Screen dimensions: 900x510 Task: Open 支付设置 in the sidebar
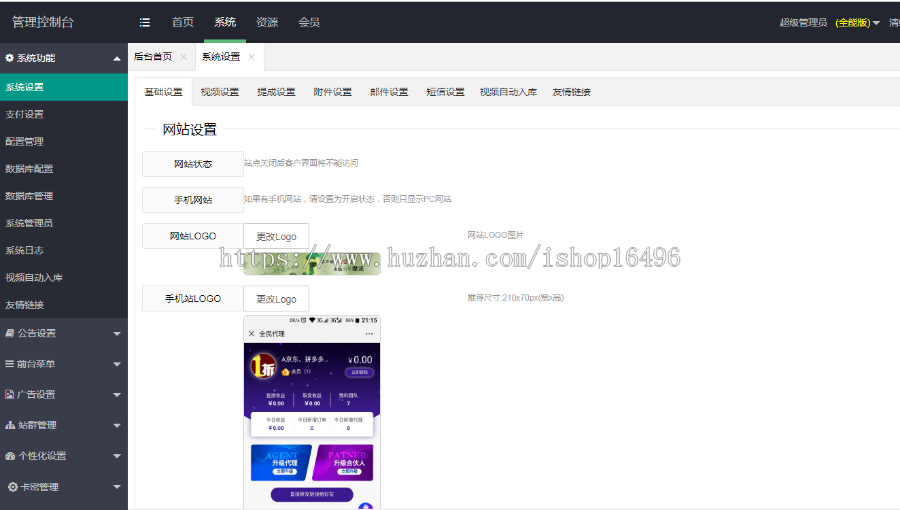pos(64,114)
